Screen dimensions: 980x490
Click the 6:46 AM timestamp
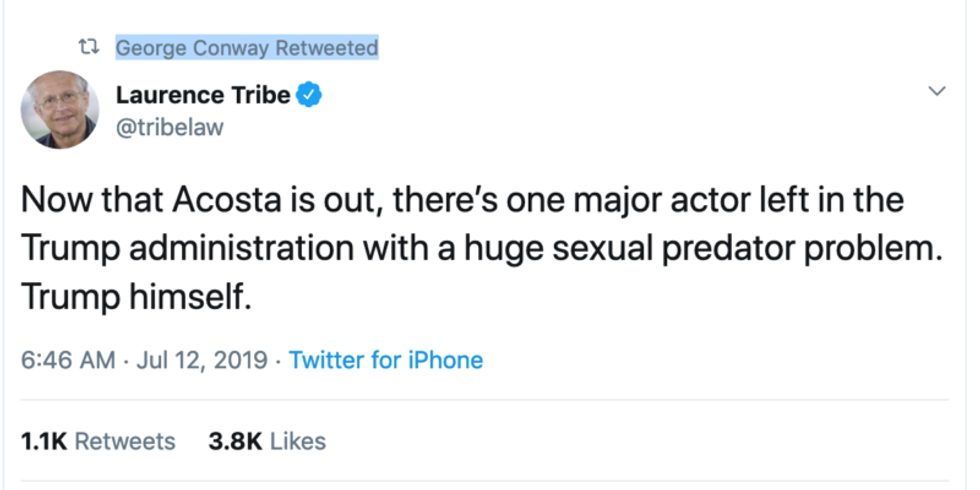[x=68, y=360]
